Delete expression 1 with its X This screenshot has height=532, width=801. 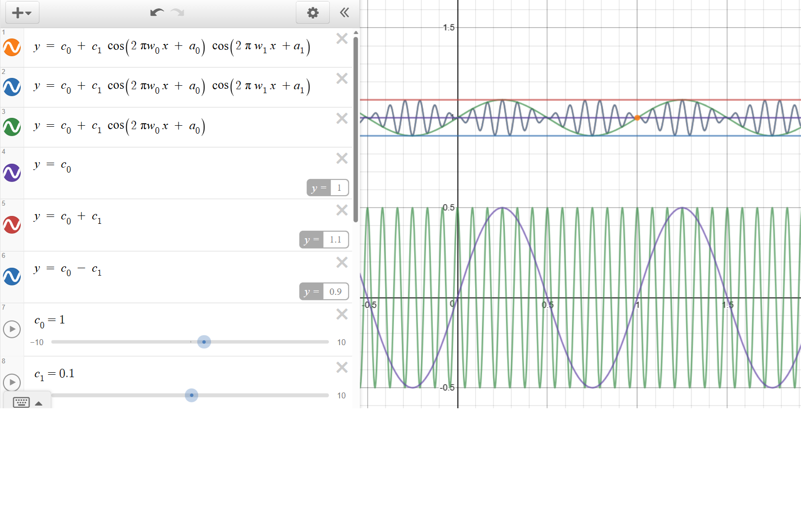tap(342, 38)
